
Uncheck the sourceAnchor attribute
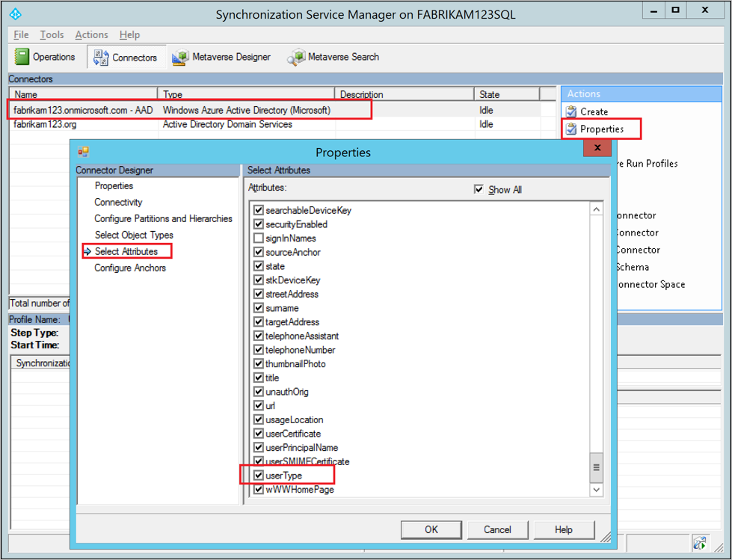click(259, 252)
